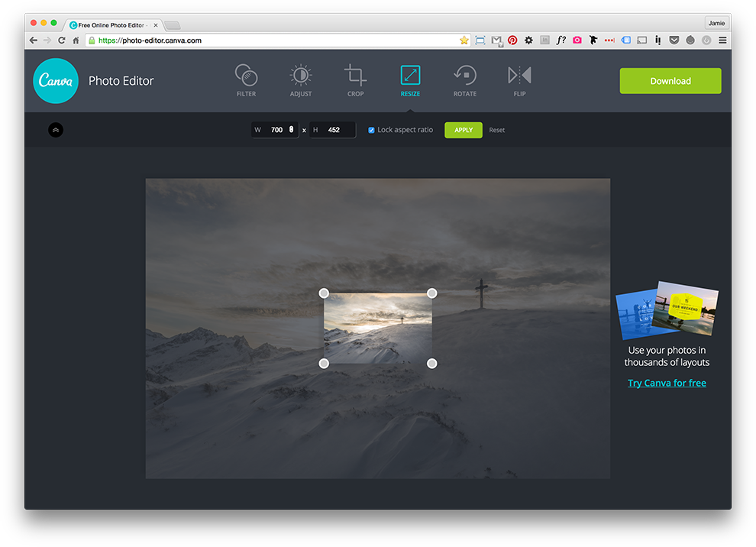The height and width of the screenshot is (547, 756).
Task: Click the Canva logo
Action: click(x=55, y=80)
